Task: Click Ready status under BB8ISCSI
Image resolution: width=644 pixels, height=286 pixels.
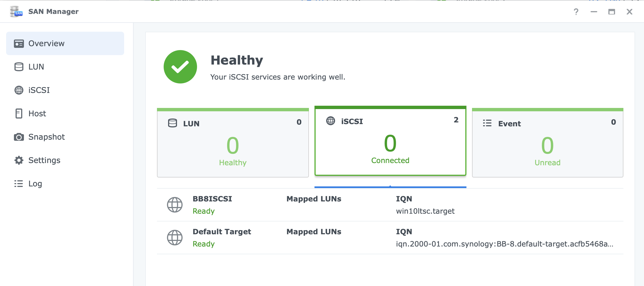Action: pyautogui.click(x=204, y=211)
